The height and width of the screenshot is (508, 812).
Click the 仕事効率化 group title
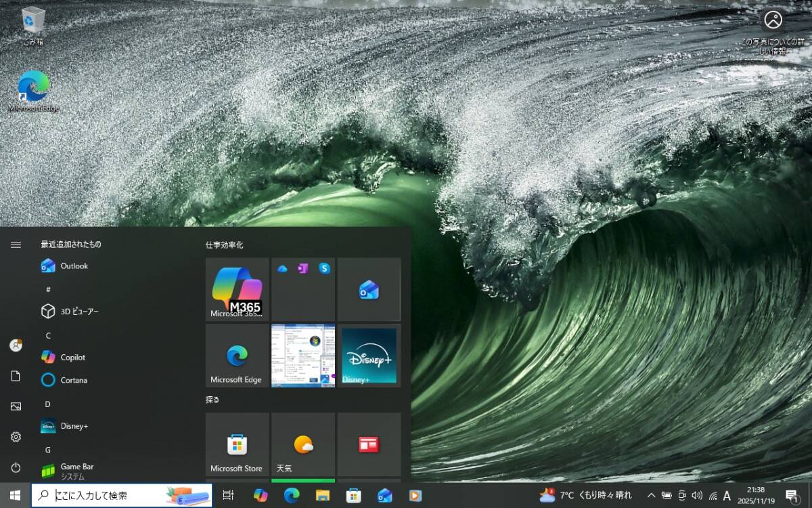click(x=225, y=245)
